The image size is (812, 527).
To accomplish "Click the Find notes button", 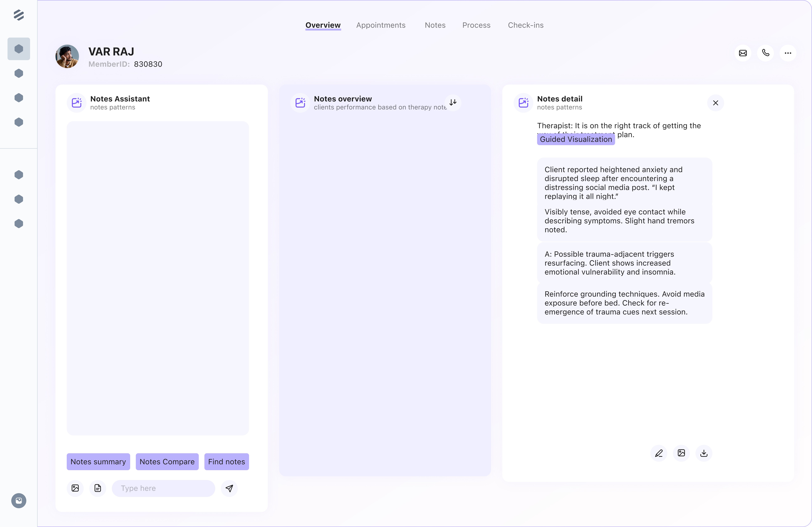I will [226, 462].
